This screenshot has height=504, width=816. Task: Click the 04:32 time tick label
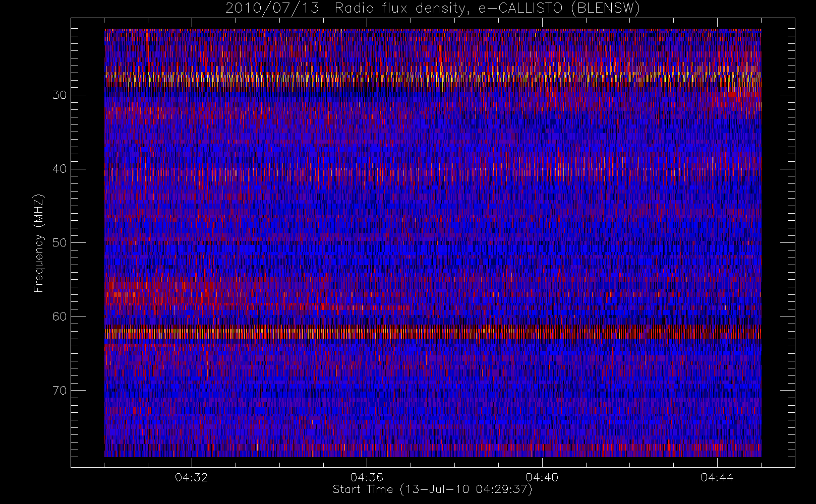pos(192,477)
